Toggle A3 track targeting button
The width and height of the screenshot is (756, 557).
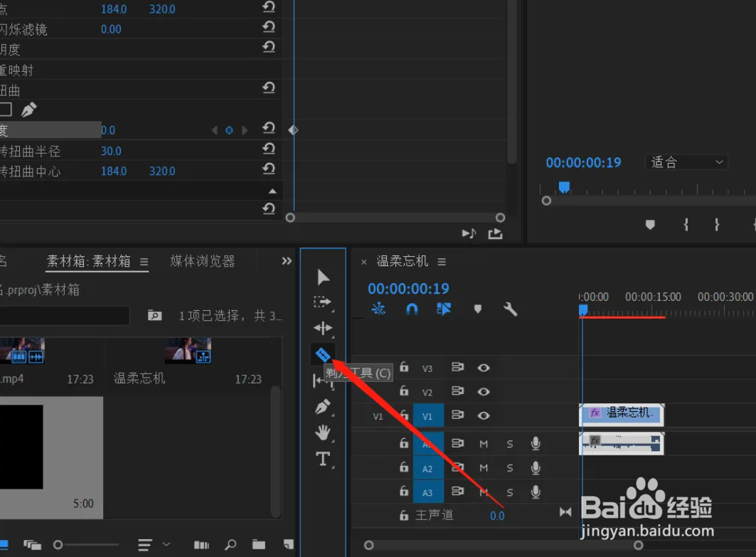(428, 492)
